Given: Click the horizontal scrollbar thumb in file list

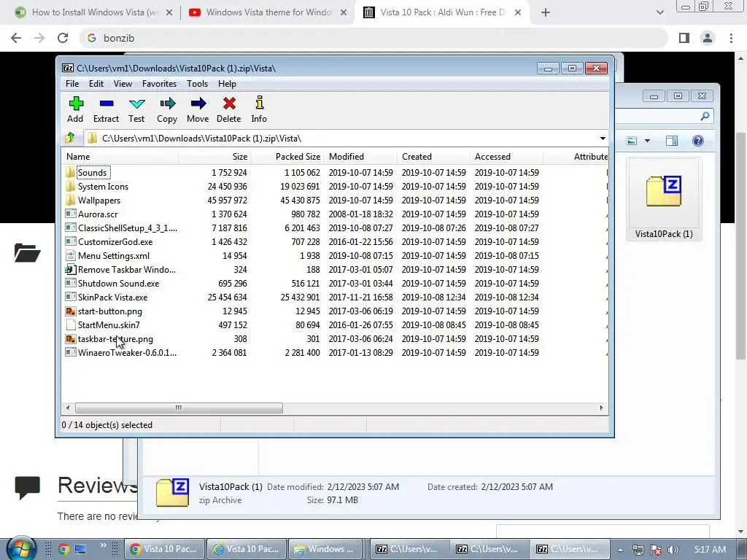Looking at the screenshot, I should click(179, 408).
